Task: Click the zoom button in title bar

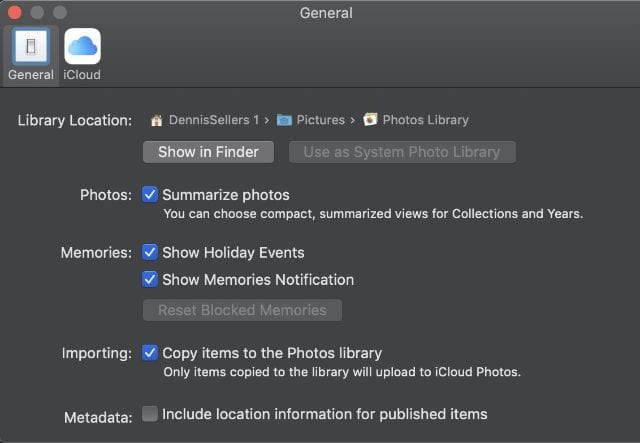Action: (x=59, y=13)
